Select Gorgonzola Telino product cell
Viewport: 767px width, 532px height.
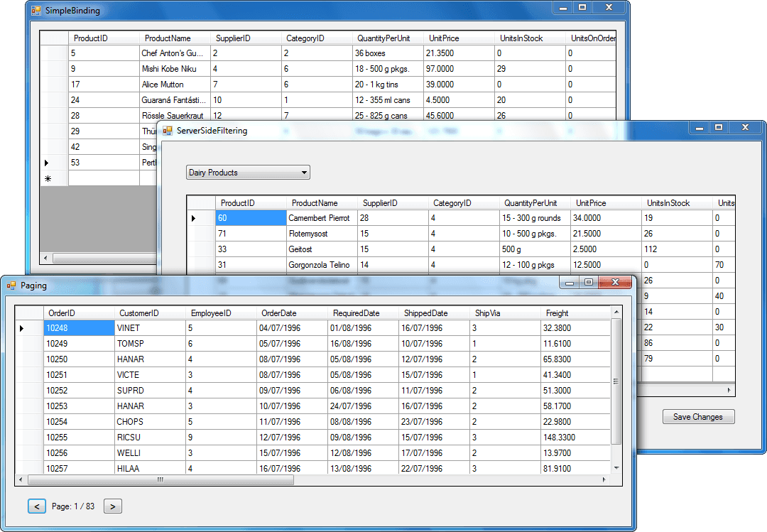pos(322,265)
